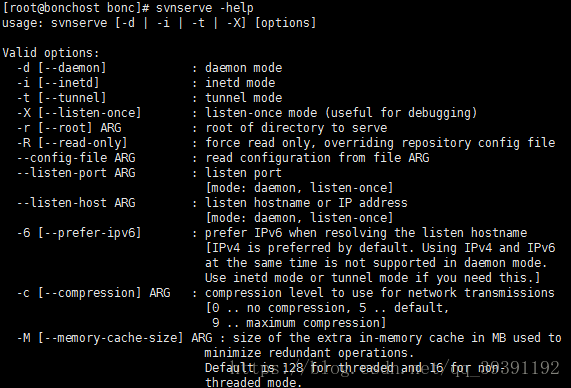Viewport: 571px width, 388px height.
Task: Click the "-6 [--prefer-ipv6]" option
Action: click(x=79, y=232)
